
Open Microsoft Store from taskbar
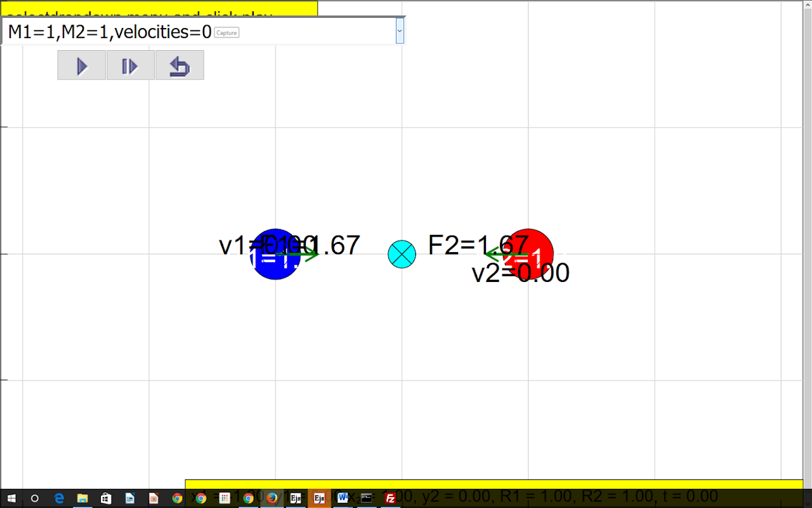point(106,498)
